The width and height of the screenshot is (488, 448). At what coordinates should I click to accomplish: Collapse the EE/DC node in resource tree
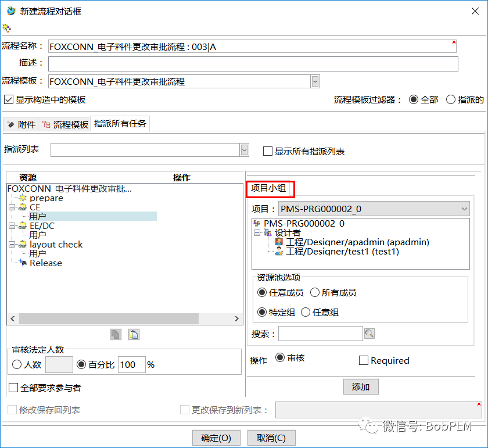coord(12,225)
